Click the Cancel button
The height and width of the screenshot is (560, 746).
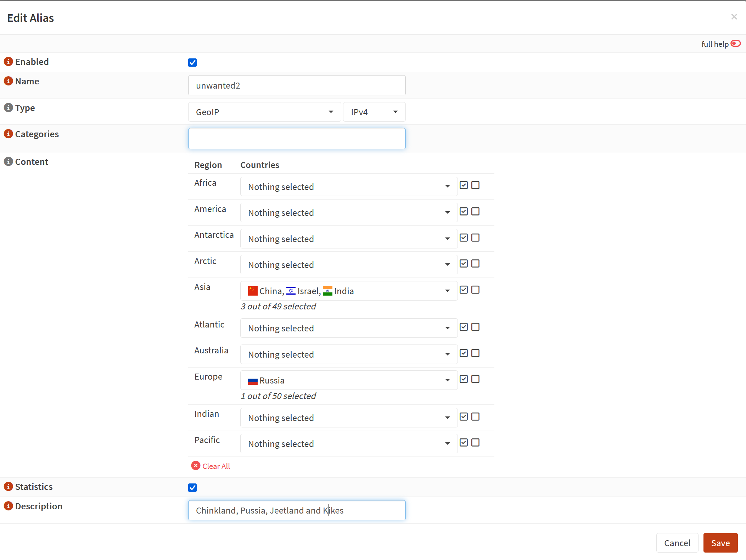[x=677, y=543]
